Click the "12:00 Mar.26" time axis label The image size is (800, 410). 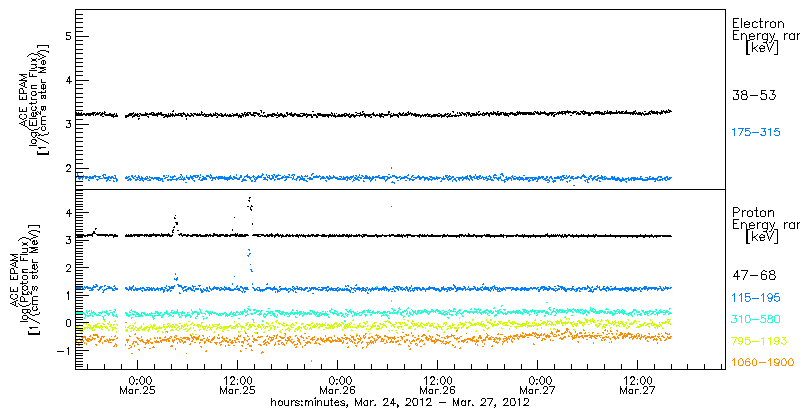(x=438, y=386)
